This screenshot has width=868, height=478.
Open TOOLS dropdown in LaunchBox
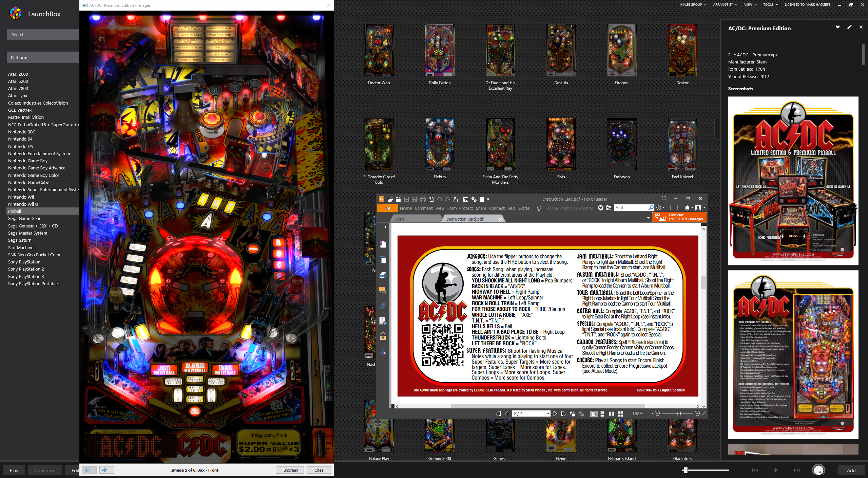pyautogui.click(x=771, y=5)
